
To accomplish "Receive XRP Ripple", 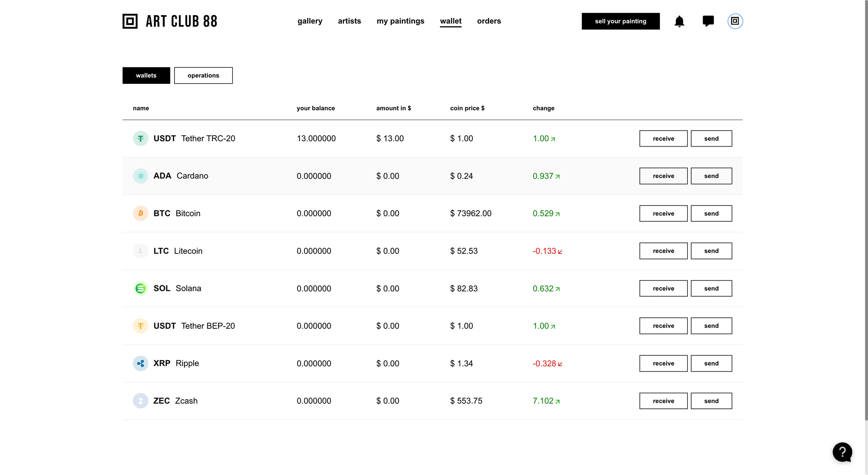I will [663, 363].
